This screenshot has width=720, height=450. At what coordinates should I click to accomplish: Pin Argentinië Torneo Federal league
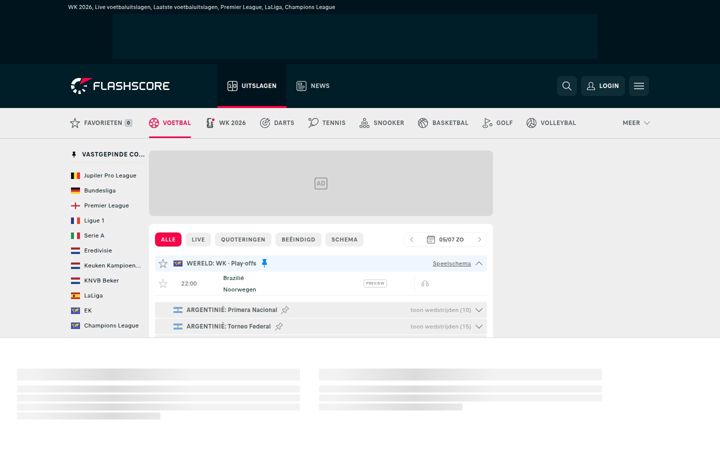279,326
